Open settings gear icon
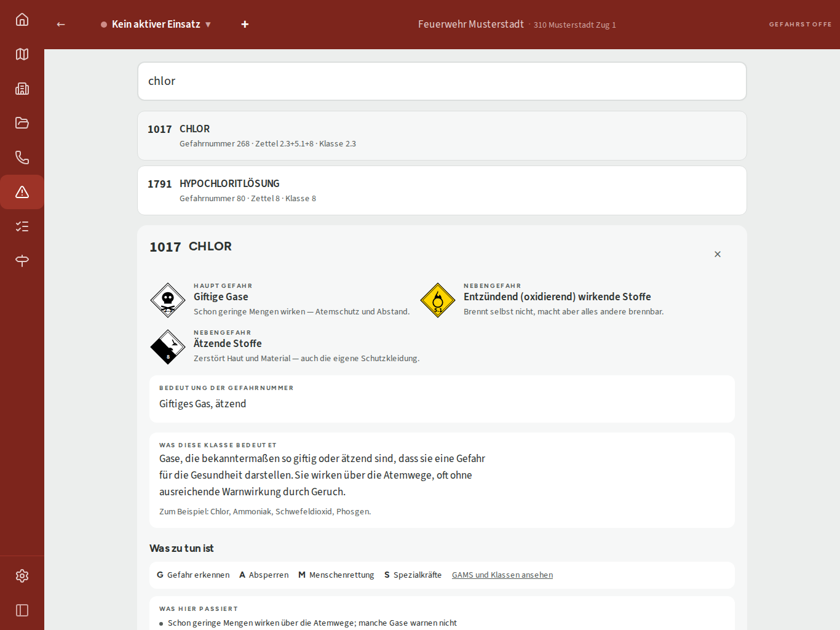 click(x=22, y=576)
